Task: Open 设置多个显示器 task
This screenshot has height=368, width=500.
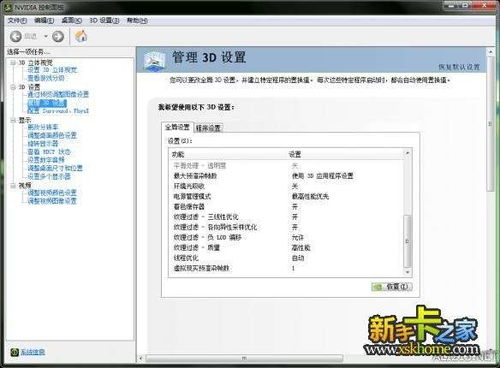Action: click(x=49, y=176)
